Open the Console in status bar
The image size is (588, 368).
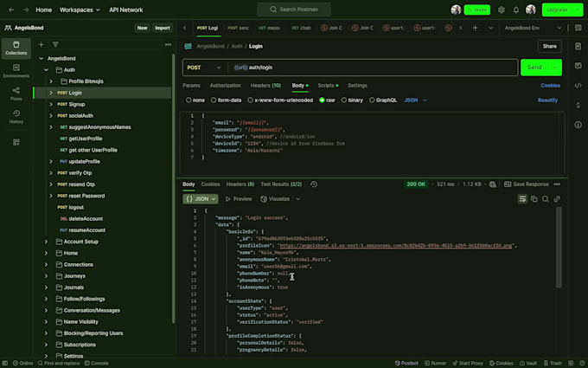click(x=96, y=363)
